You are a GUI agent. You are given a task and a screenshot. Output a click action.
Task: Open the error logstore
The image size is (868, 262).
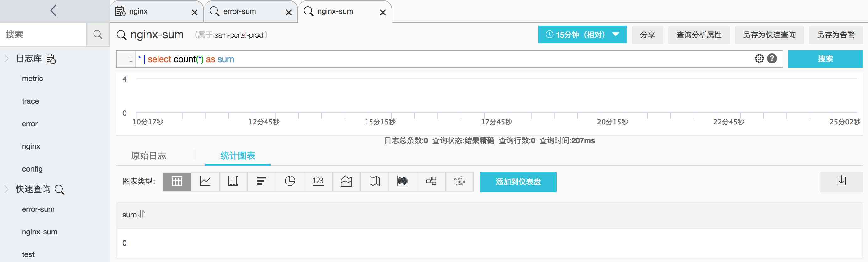pyautogui.click(x=29, y=124)
